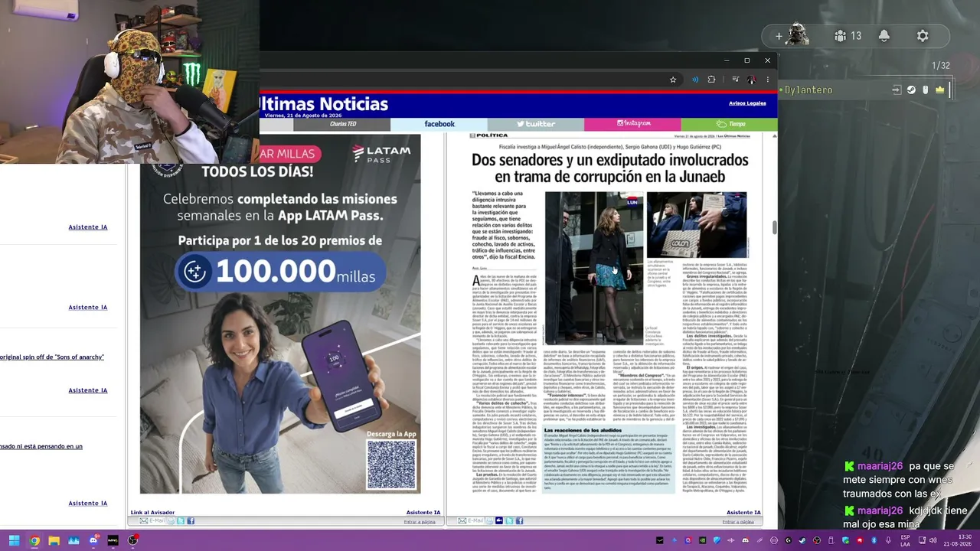The width and height of the screenshot is (980, 551).
Task: Open the Chrome extensions puzzle menu
Action: pos(711,80)
